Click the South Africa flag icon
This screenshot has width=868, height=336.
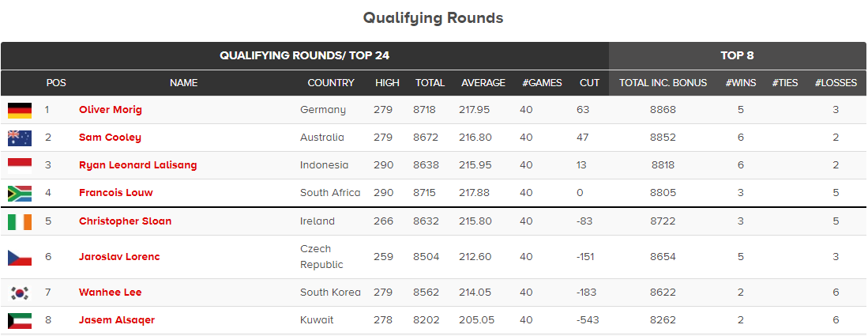click(20, 194)
